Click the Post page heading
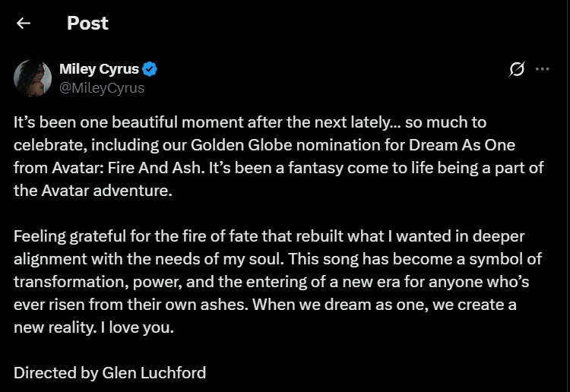This screenshot has height=392, width=570. coord(87,23)
